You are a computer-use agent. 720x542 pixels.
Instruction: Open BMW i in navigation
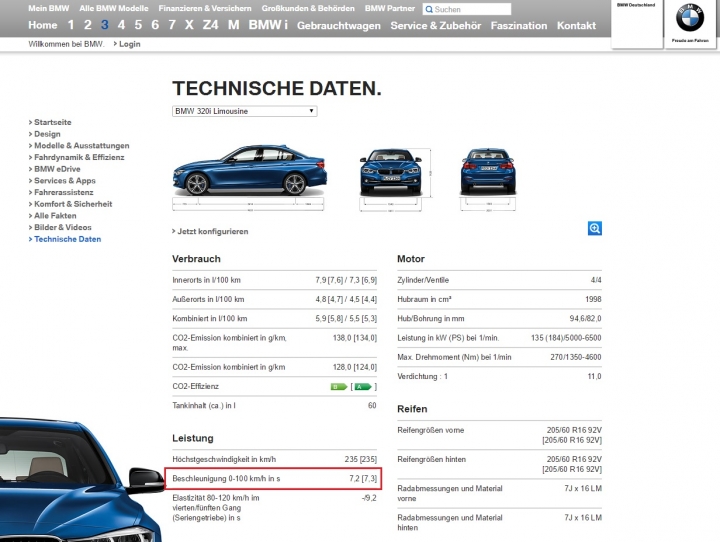[268, 25]
